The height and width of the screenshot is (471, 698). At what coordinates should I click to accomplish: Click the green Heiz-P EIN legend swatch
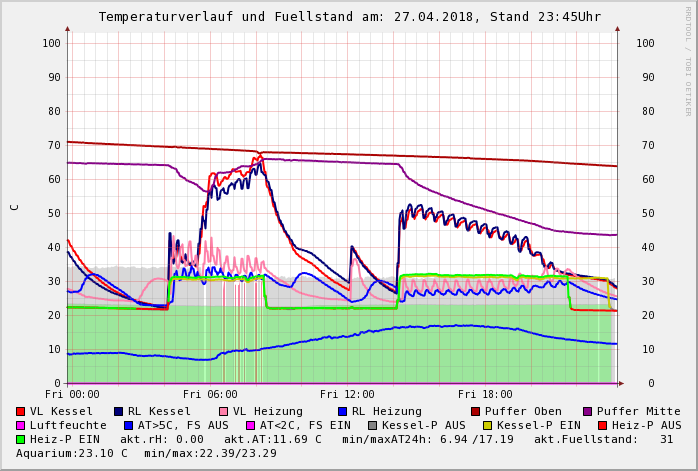click(21, 439)
